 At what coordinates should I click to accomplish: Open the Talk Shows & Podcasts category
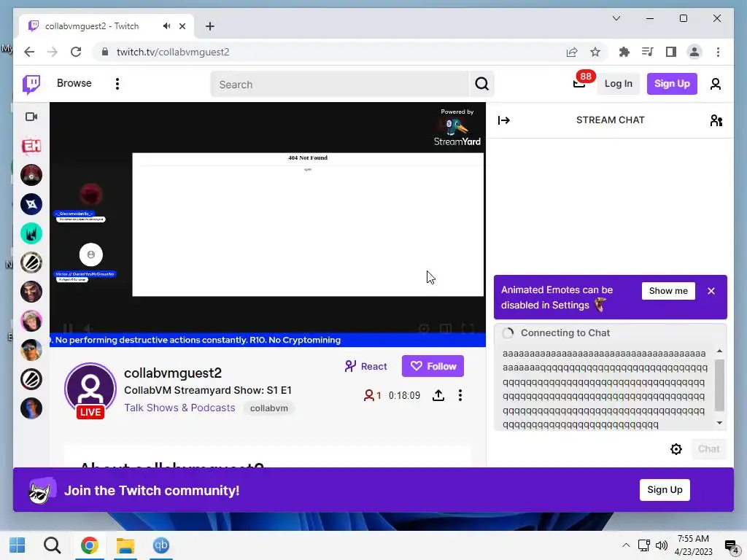[179, 408]
